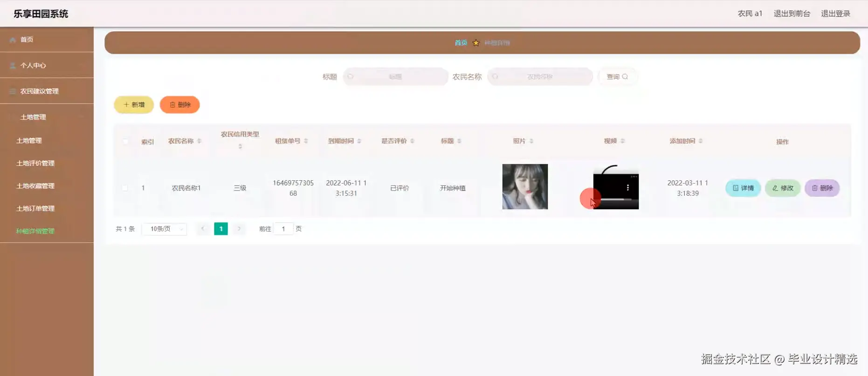Open 土地评价管理 submenu item
This screenshot has width=868, height=376.
pyautogui.click(x=35, y=163)
